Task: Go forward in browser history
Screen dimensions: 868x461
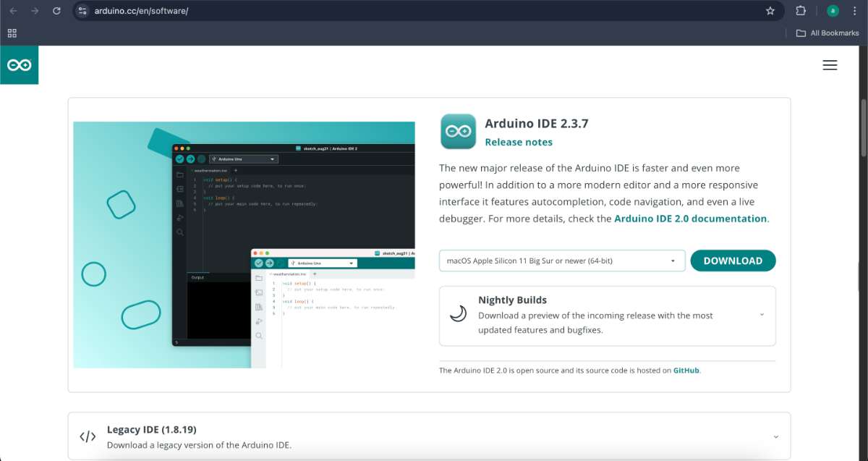Action: click(35, 11)
